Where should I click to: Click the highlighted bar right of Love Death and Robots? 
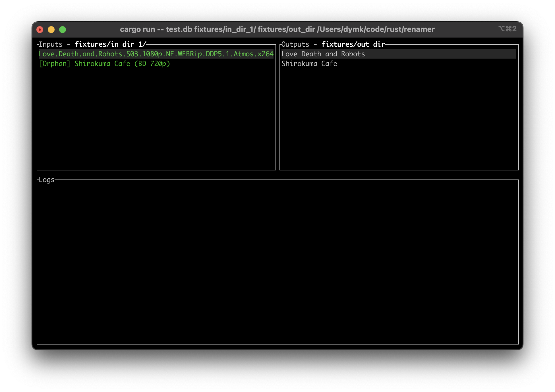(x=441, y=54)
